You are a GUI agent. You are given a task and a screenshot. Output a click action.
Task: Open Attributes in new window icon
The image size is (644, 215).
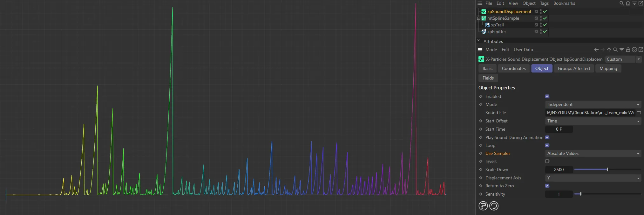click(x=641, y=50)
